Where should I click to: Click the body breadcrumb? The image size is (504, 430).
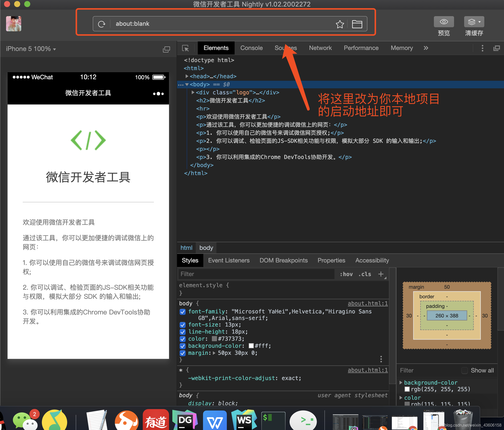pos(206,248)
